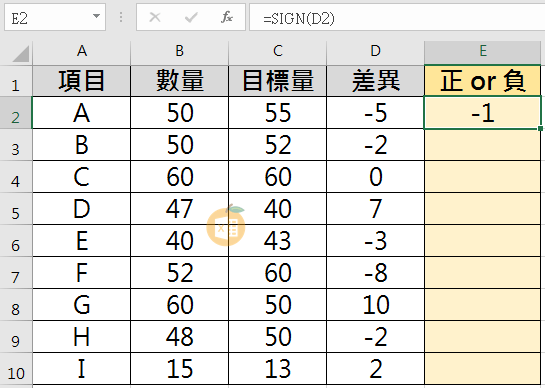The width and height of the screenshot is (545, 388).
Task: Select cell containing 差異 header
Action: [x=375, y=81]
